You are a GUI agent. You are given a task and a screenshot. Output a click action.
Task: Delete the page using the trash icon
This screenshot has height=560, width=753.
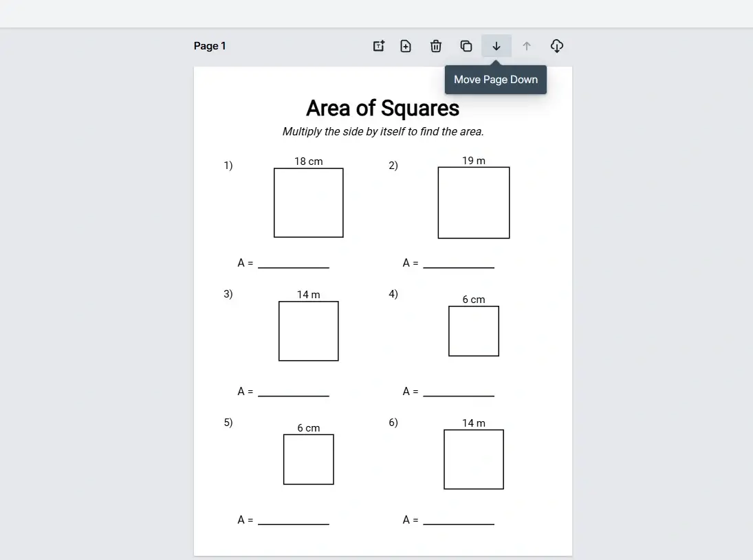(436, 46)
